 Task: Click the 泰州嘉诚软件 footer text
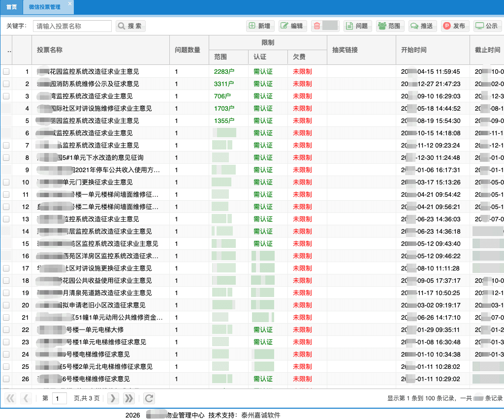click(261, 415)
